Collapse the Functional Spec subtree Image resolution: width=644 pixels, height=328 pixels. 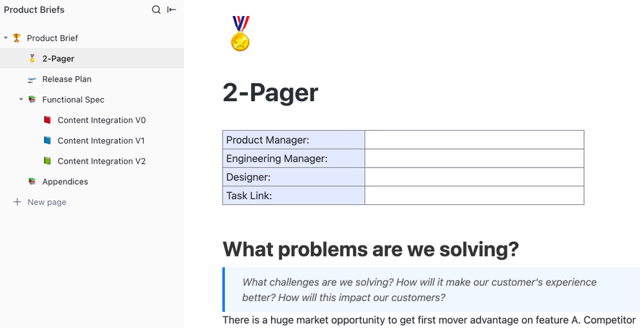tap(21, 99)
